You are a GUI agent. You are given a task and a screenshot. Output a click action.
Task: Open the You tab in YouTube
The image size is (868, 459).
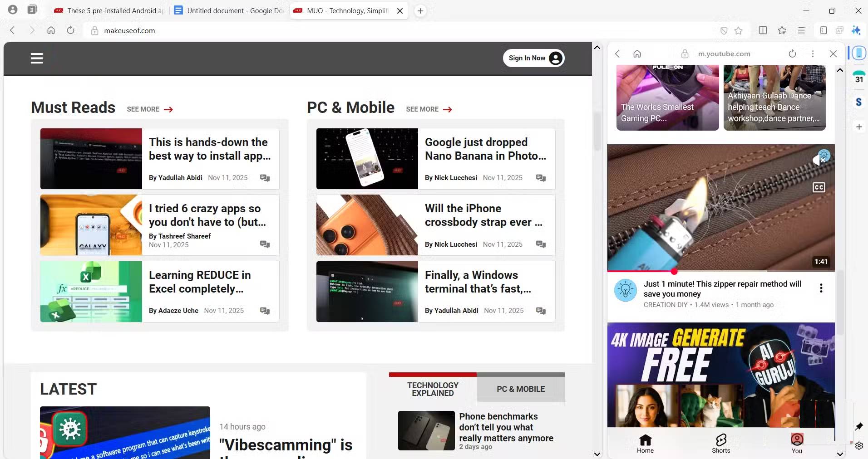coord(797,444)
